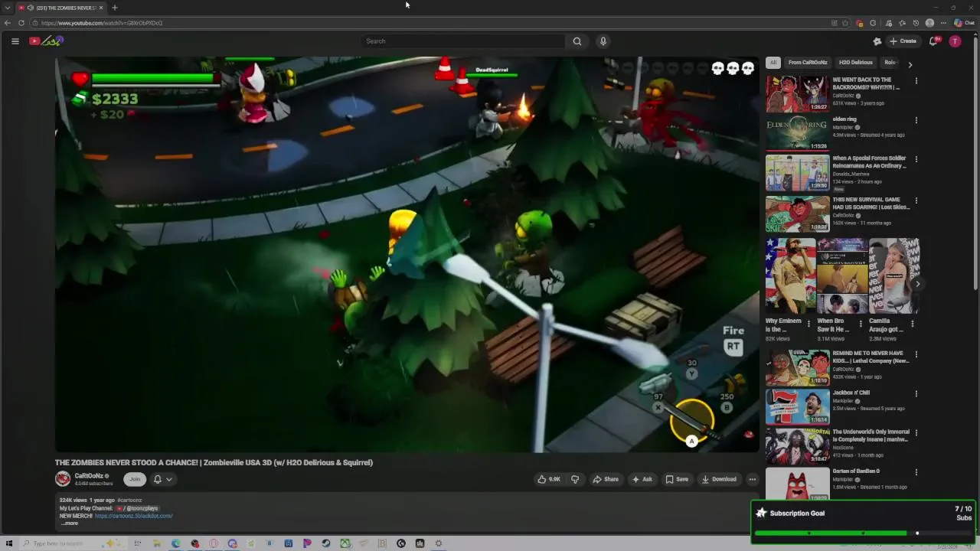Click the Subscription Goal progress bar
980x551 pixels.
pyautogui.click(x=863, y=533)
